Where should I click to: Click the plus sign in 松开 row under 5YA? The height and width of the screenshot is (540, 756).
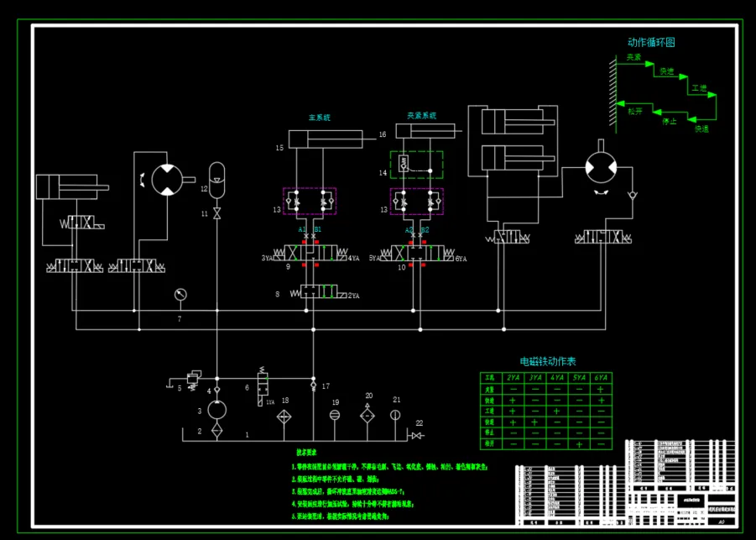(x=579, y=444)
